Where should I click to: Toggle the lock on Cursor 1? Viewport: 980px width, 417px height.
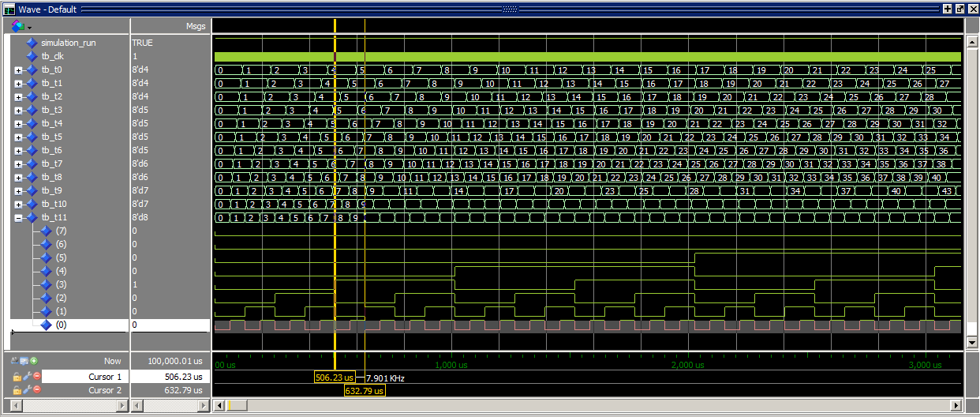[x=17, y=377]
